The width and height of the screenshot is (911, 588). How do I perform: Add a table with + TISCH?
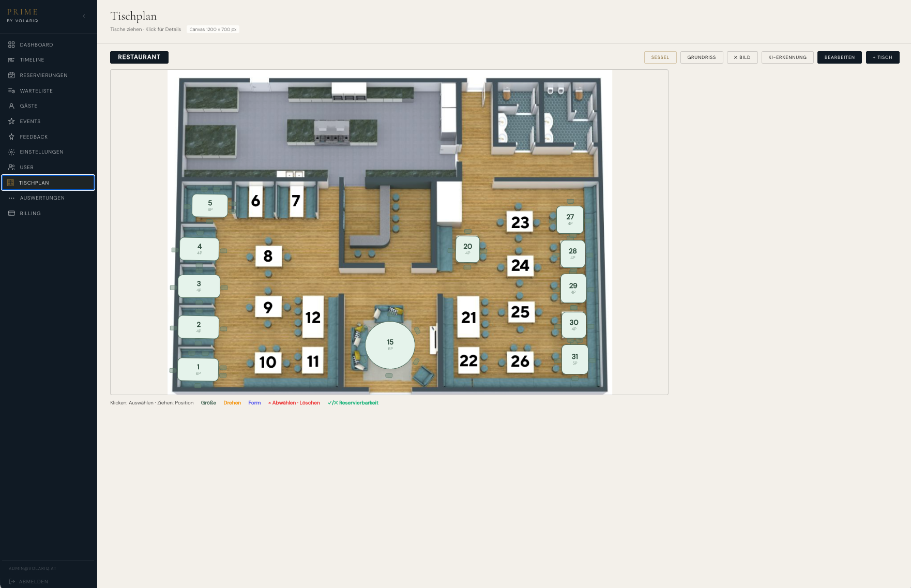[883, 57]
